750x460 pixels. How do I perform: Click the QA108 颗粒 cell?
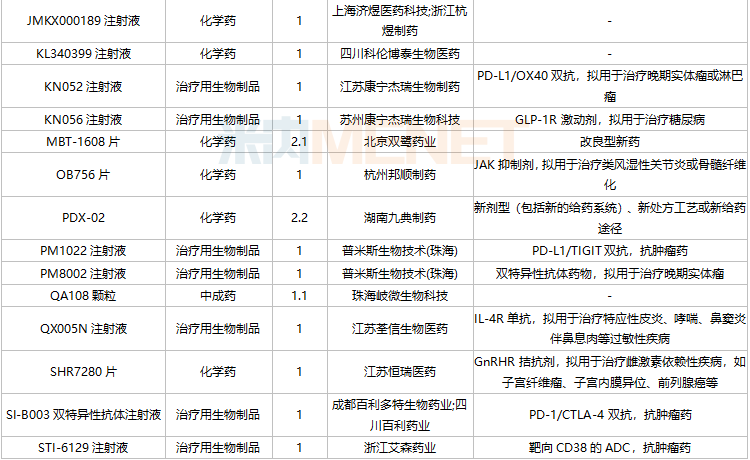(83, 296)
